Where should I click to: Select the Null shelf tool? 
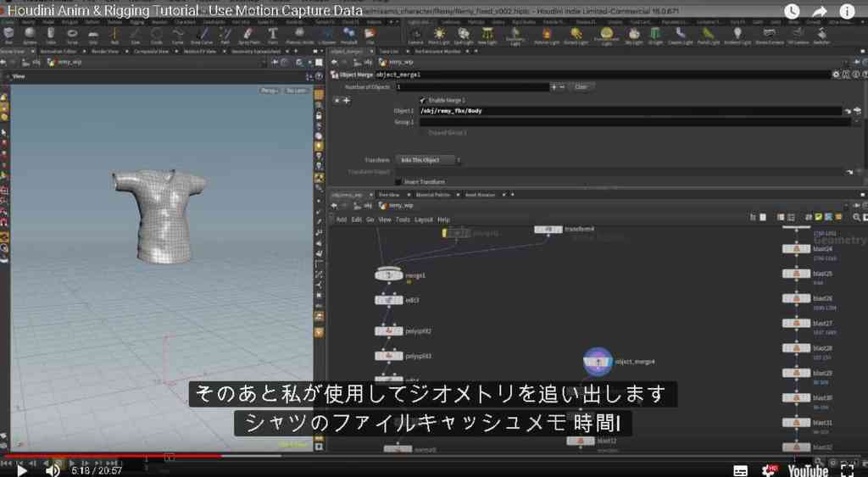[114, 35]
